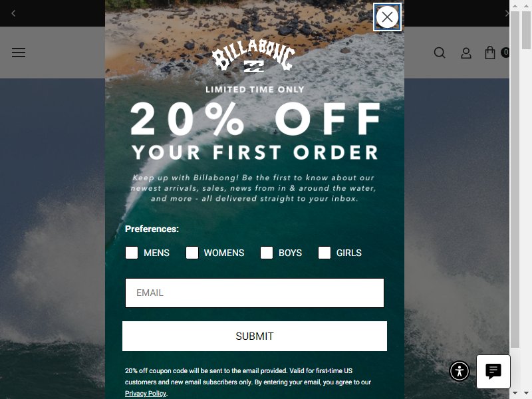Click the search magnifier icon
This screenshot has width=532, height=399.
click(440, 53)
